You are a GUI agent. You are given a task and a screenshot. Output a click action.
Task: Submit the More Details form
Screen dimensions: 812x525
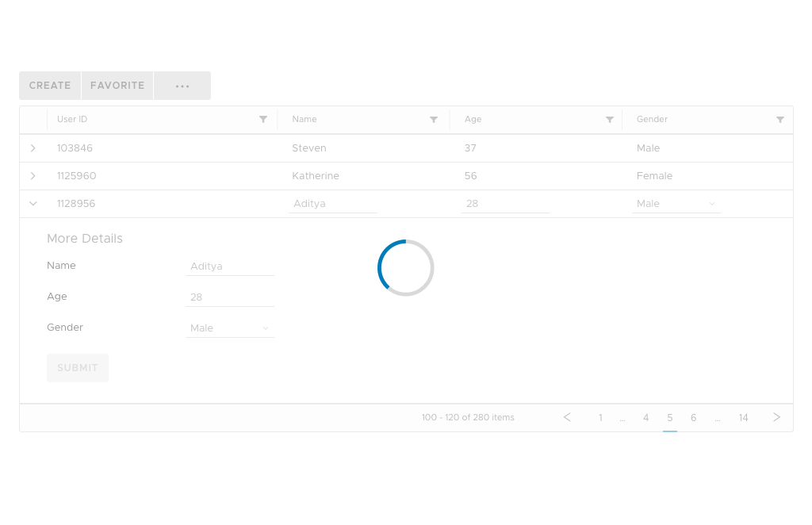[x=78, y=368]
